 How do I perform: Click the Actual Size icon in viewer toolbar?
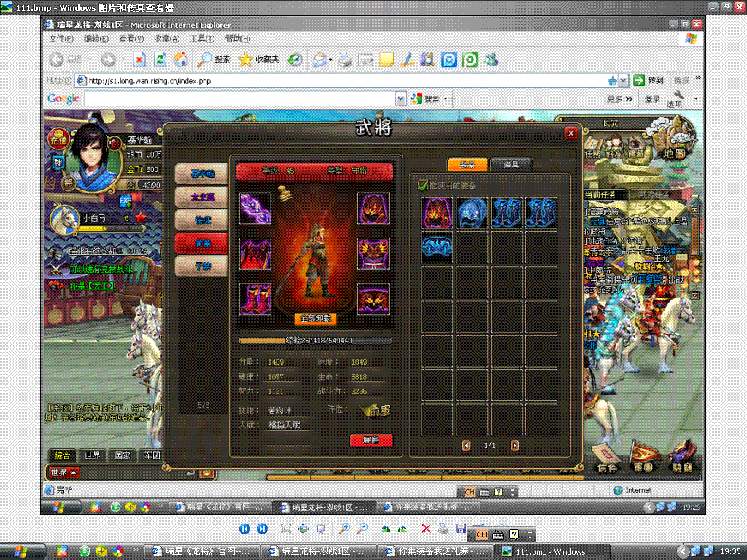tap(303, 529)
